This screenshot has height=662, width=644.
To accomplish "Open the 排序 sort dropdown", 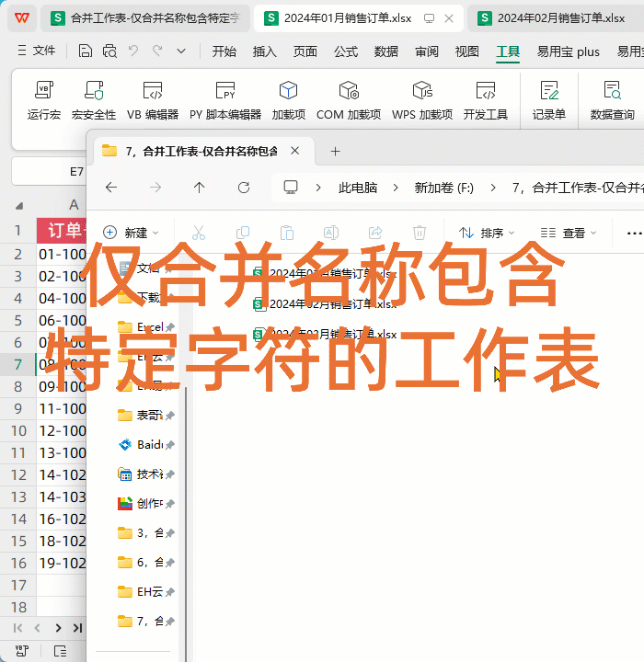I will (x=487, y=233).
